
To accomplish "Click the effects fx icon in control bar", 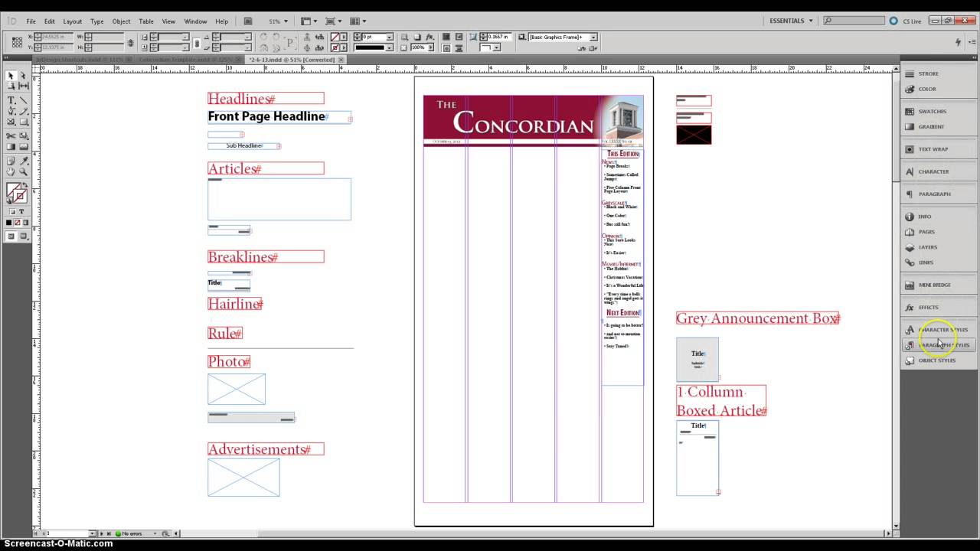I will pos(430,37).
